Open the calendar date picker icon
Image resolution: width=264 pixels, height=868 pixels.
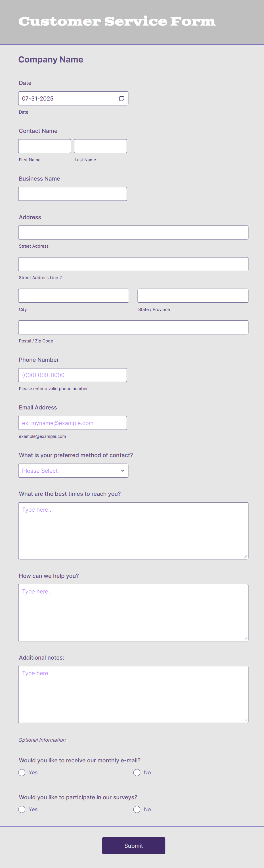(x=121, y=99)
